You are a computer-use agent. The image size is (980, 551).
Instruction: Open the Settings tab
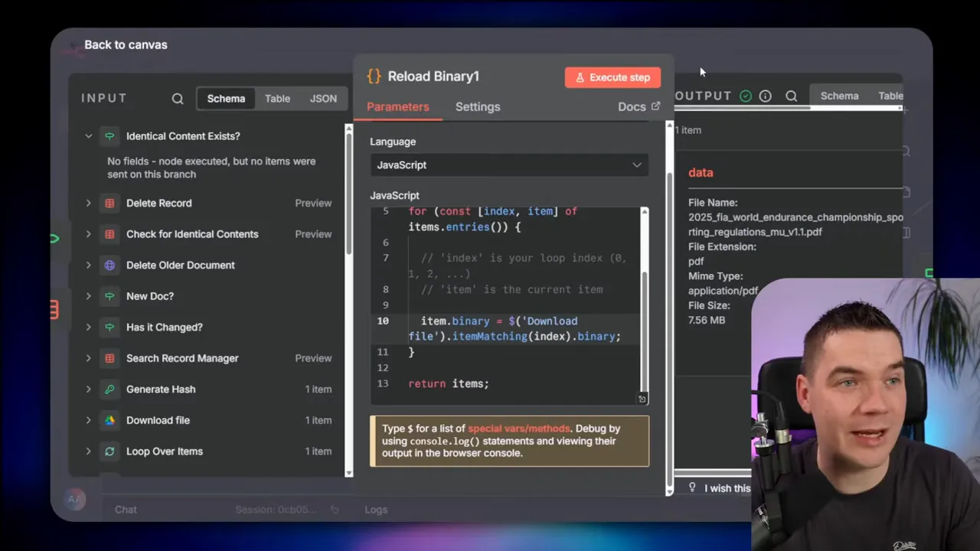click(478, 107)
